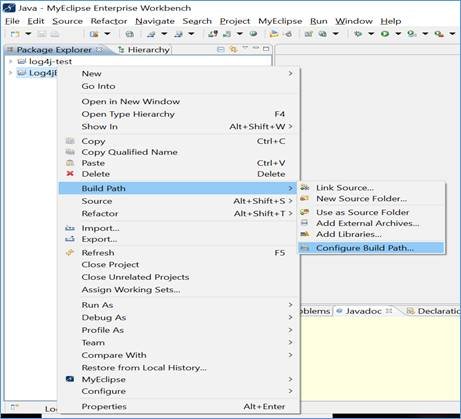
Task: Expand the New submenu arrow
Action: point(291,73)
